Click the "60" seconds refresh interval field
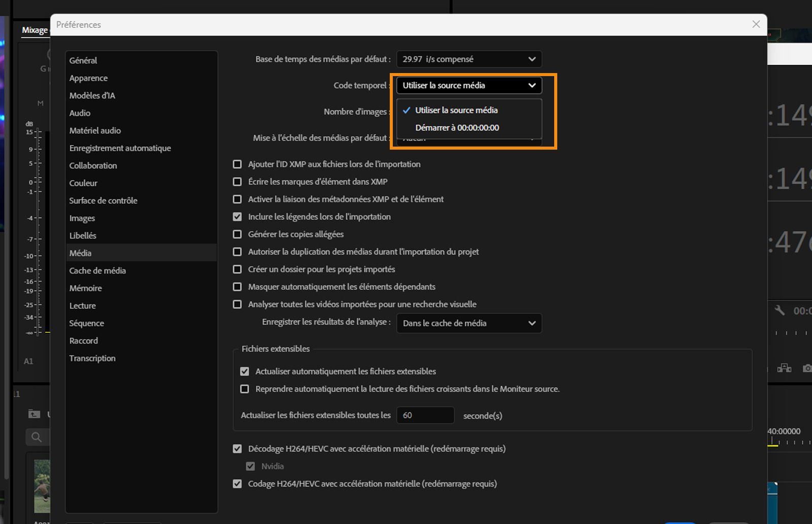 [425, 415]
